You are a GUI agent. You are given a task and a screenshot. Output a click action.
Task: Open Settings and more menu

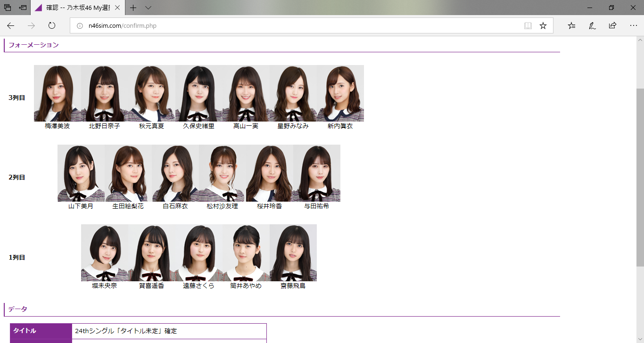coord(633,25)
